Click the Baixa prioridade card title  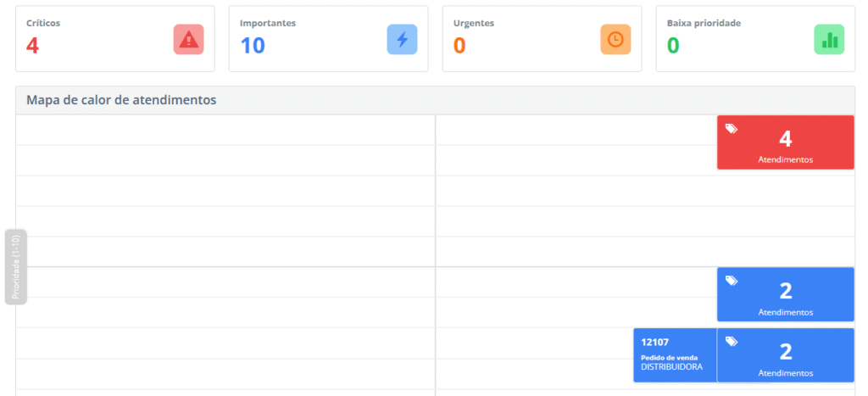[704, 23]
